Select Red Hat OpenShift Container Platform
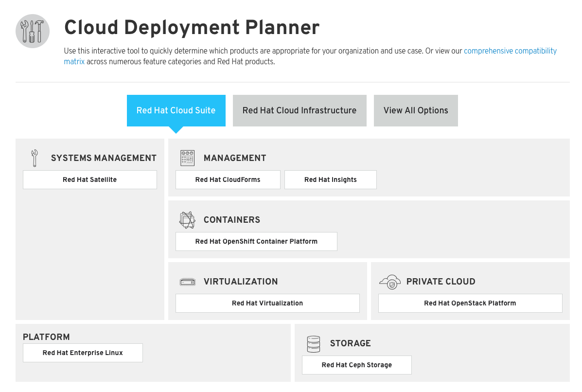 [256, 241]
